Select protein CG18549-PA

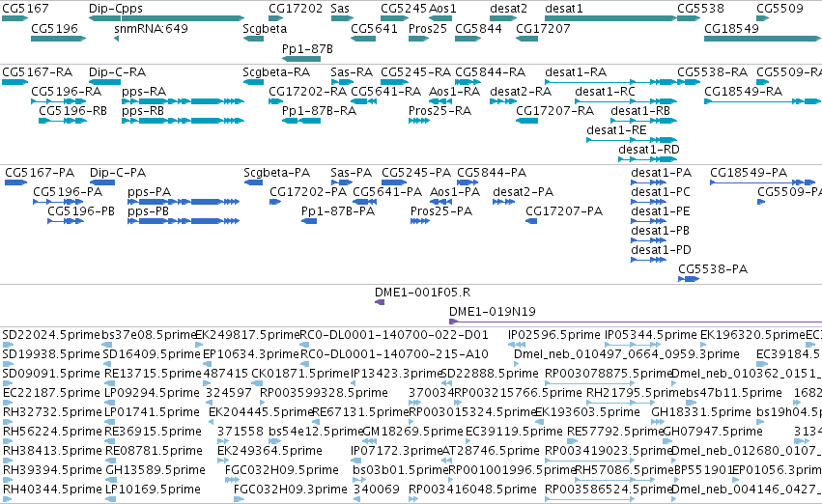749,173
